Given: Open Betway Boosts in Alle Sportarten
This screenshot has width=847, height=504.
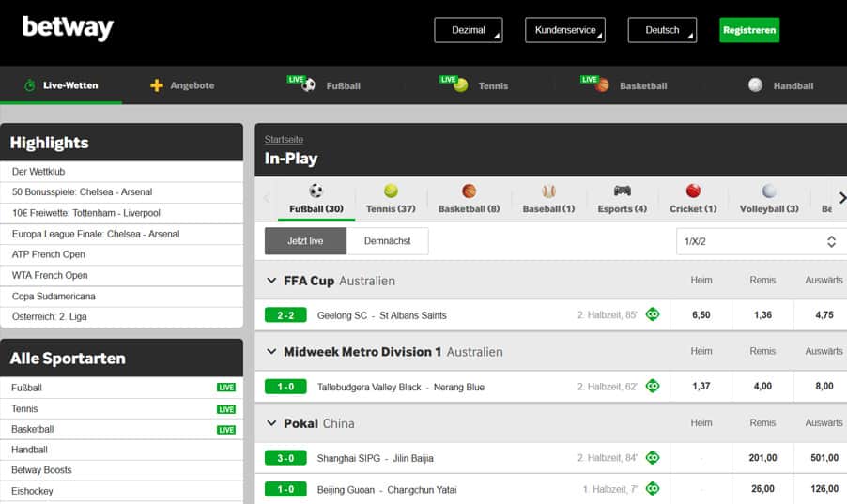Looking at the screenshot, I should 121,470.
